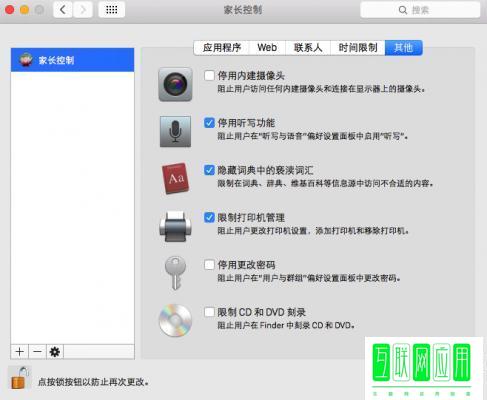Image resolution: width=487 pixels, height=400 pixels.
Task: Add a user with the plus button
Action: point(20,352)
